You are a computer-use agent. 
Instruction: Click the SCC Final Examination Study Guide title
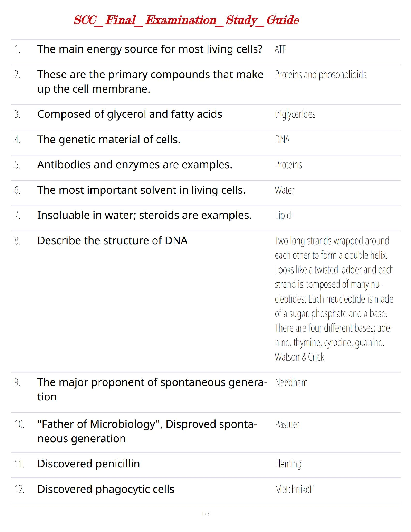(x=186, y=20)
